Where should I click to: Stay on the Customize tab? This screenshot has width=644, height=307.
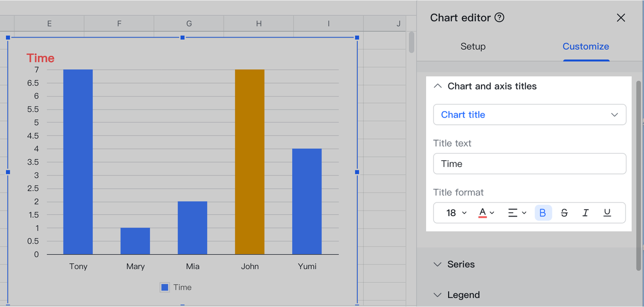pos(586,46)
